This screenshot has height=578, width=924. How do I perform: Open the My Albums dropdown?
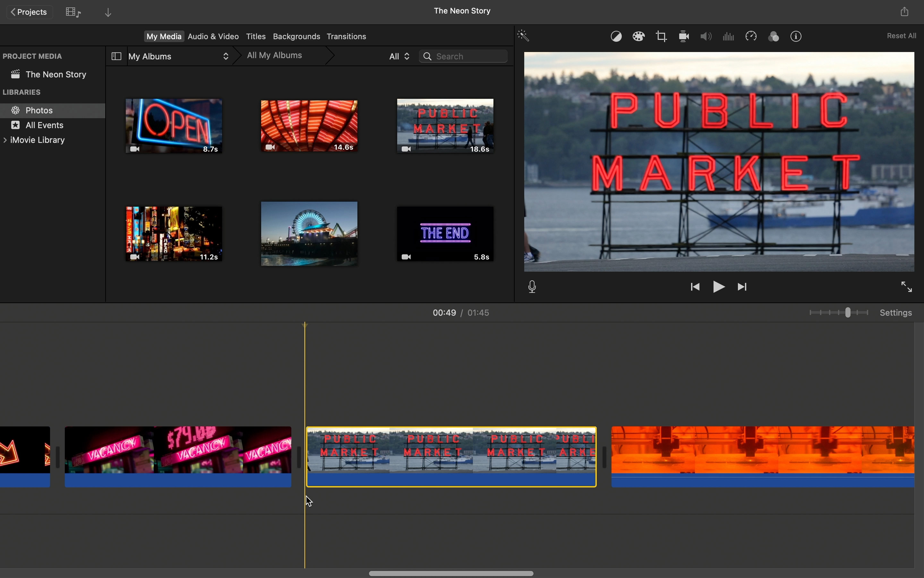click(x=179, y=57)
